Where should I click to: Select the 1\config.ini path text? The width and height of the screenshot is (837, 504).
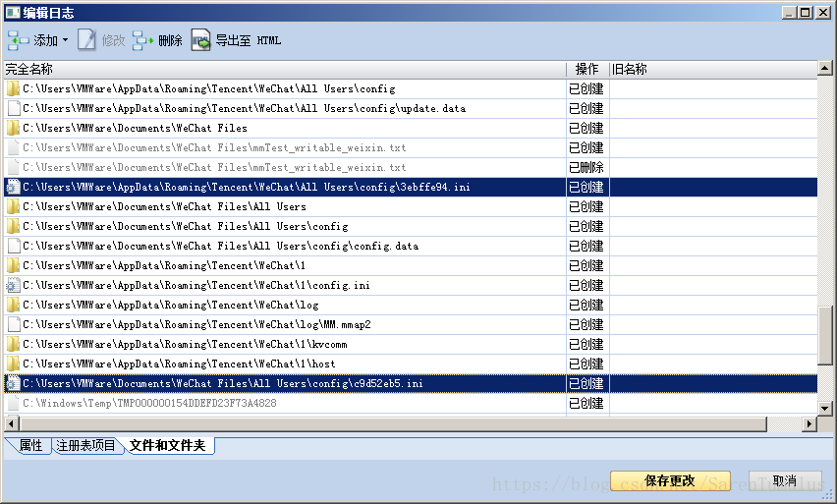[196, 285]
